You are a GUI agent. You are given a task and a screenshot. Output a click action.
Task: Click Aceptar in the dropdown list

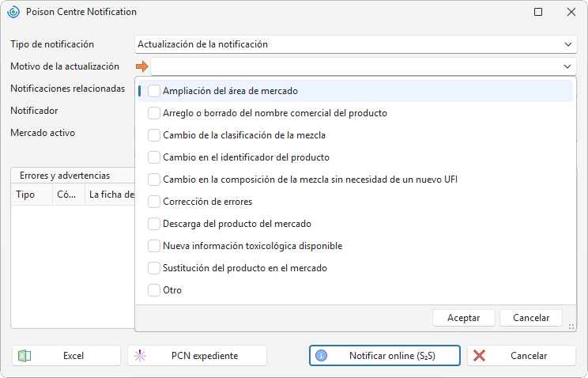(x=463, y=318)
